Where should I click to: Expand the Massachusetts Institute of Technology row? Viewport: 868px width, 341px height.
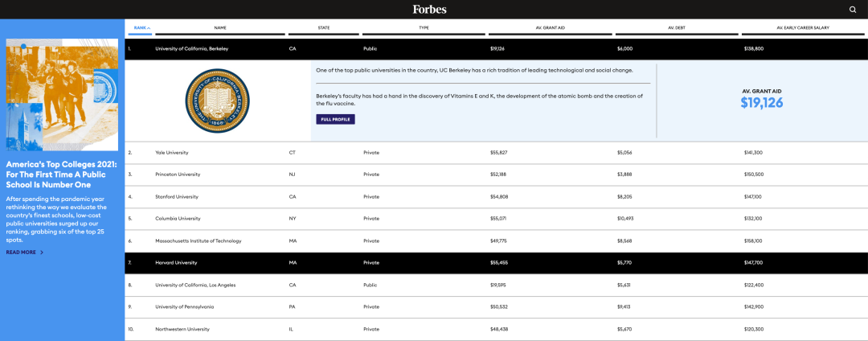click(198, 241)
